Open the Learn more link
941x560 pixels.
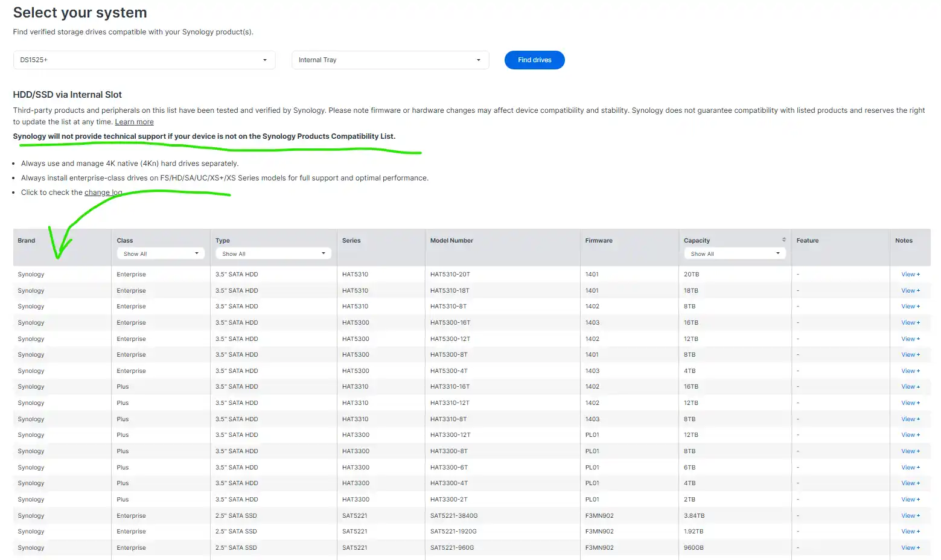coord(134,122)
